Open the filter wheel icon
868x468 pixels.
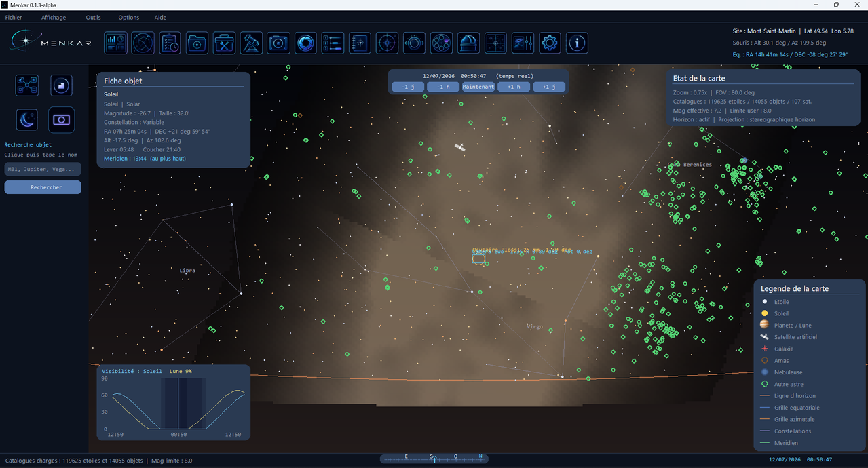tap(442, 43)
